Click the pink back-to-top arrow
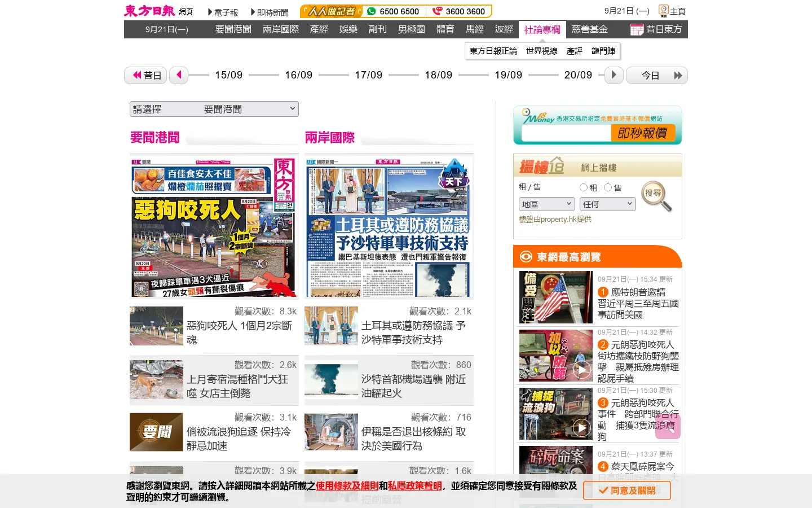Image resolution: width=812 pixels, height=508 pixels. coord(668,426)
